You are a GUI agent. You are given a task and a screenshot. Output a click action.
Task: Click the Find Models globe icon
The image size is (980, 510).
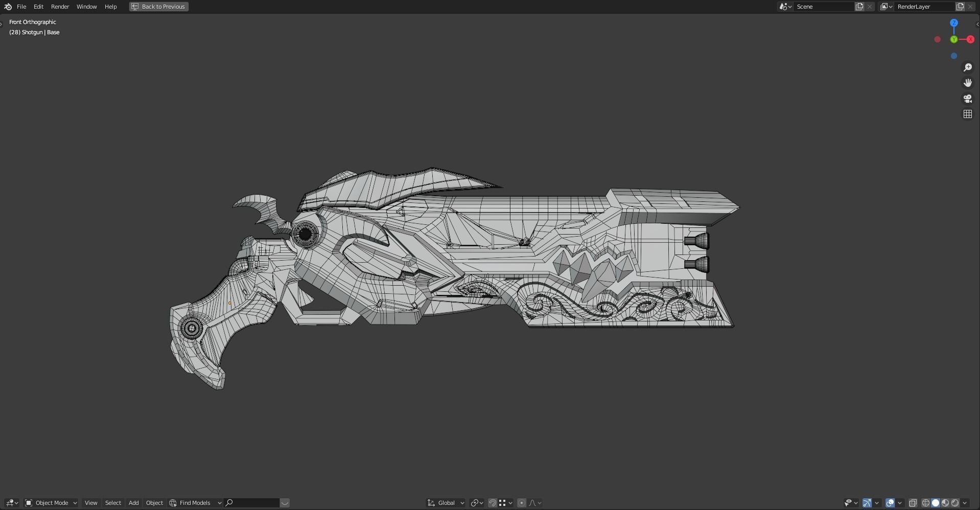click(x=173, y=503)
